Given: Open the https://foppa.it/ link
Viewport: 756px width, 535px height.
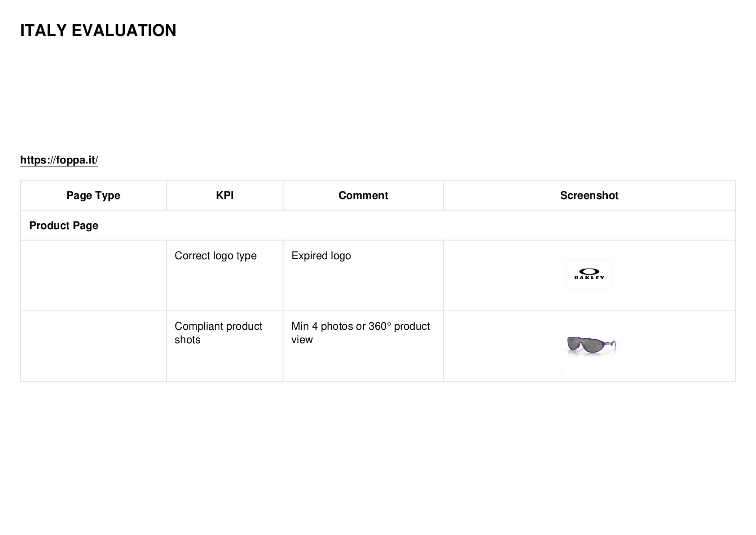Looking at the screenshot, I should point(59,160).
